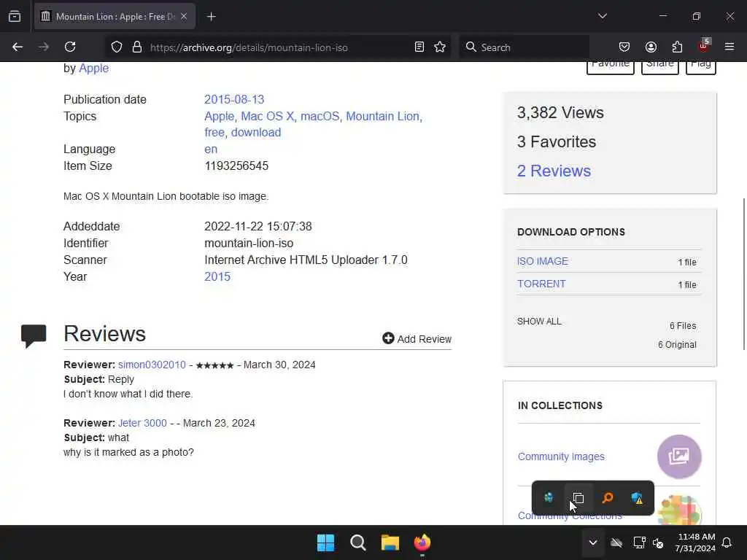Screen dimensions: 747x560
Task: Bookmark this page with star icon
Action: [440, 47]
